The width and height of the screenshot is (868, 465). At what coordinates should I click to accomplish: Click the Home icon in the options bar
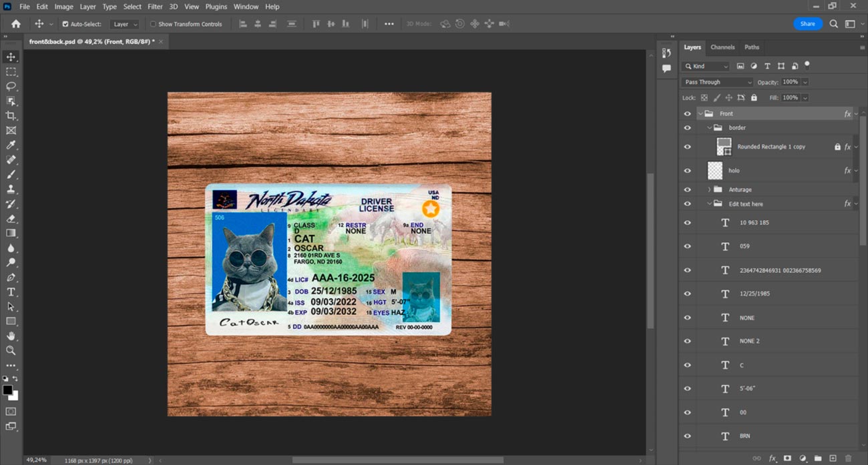16,24
